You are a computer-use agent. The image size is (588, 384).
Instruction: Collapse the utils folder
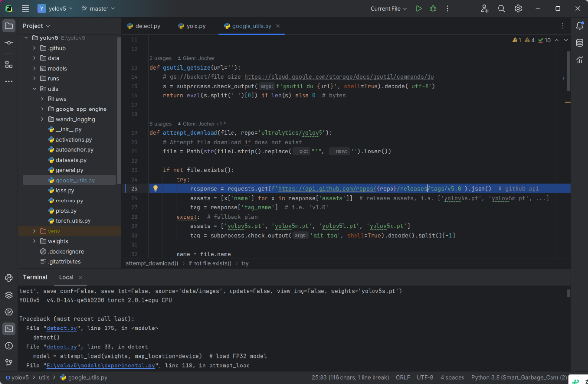point(35,89)
